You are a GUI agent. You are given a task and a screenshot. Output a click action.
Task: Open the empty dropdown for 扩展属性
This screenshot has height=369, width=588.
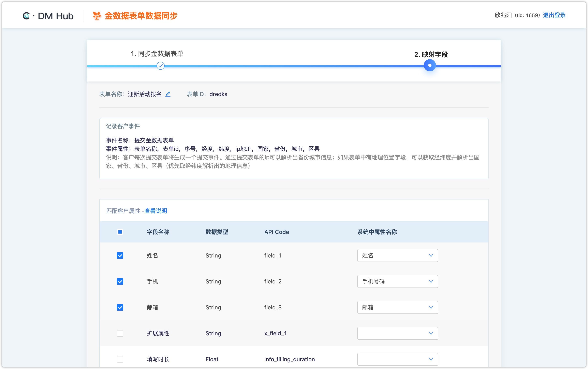pos(397,333)
